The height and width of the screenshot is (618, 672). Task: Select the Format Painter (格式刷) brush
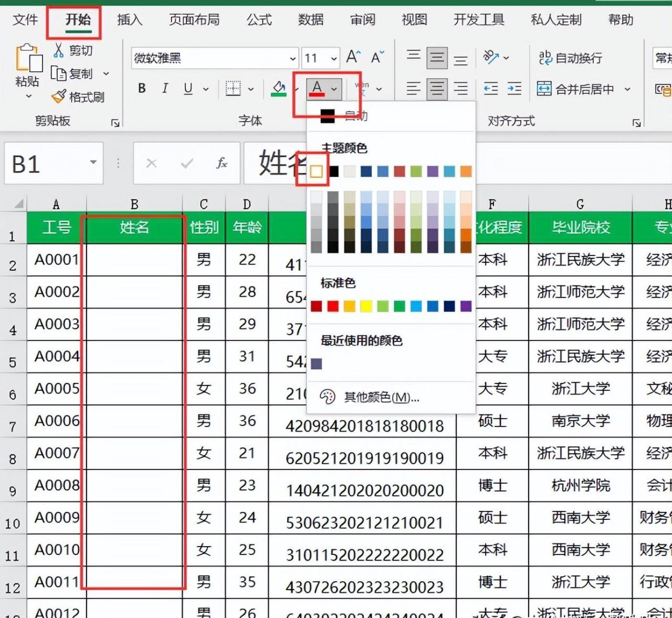tap(59, 97)
